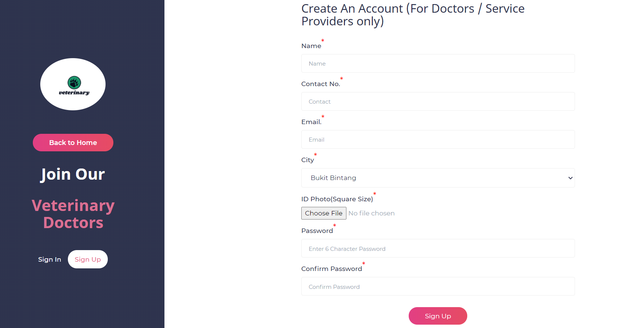
Task: Click the page heading Create An Account
Action: tap(412, 15)
